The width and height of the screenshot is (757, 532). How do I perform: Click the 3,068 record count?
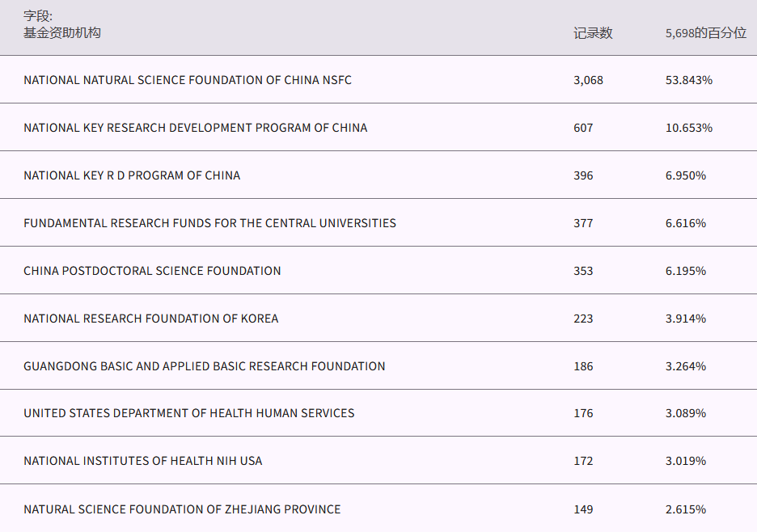click(x=588, y=80)
